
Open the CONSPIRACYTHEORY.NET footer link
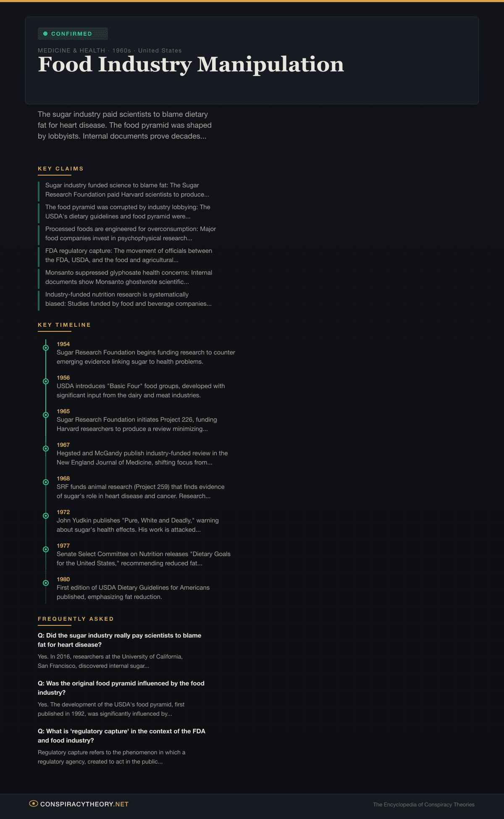click(84, 804)
